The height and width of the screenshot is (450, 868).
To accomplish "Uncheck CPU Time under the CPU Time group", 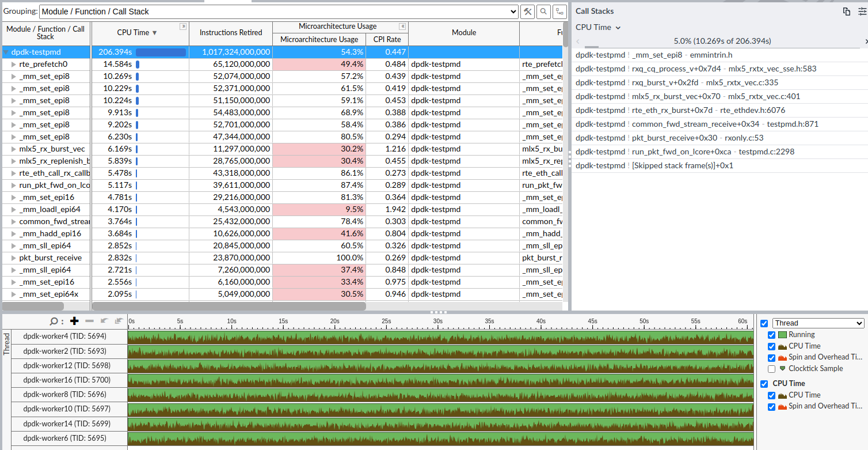I will [772, 395].
